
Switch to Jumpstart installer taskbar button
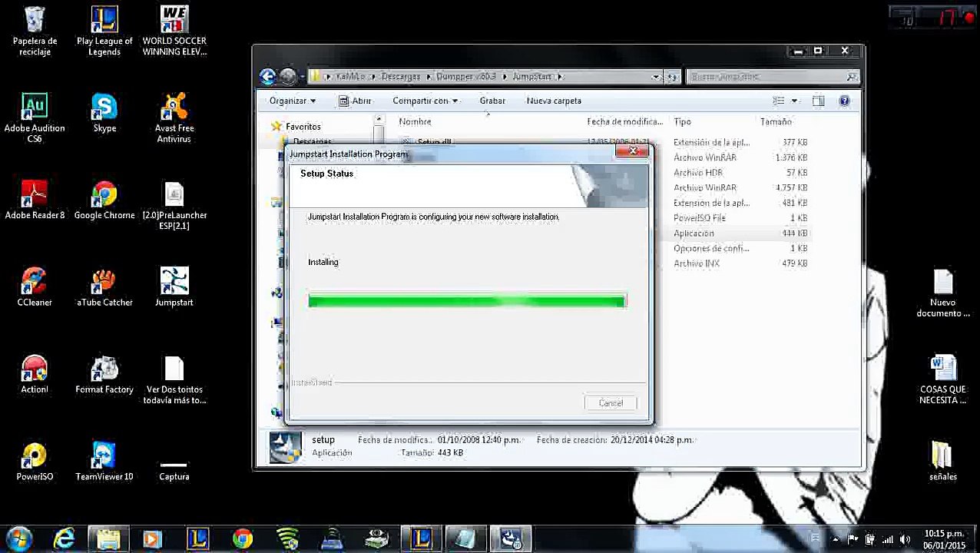510,539
